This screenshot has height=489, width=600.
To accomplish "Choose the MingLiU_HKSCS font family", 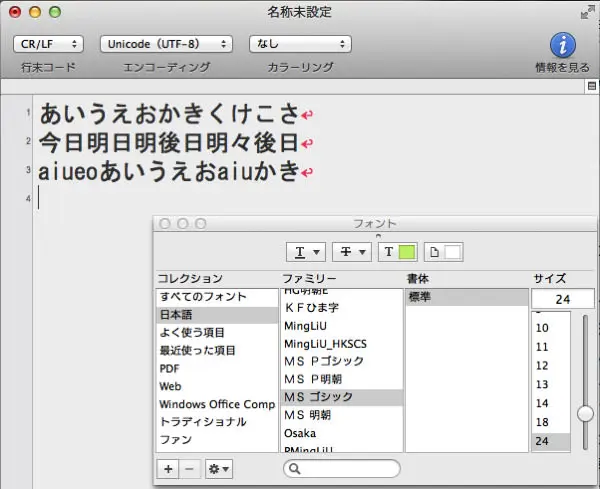I will coord(341,344).
